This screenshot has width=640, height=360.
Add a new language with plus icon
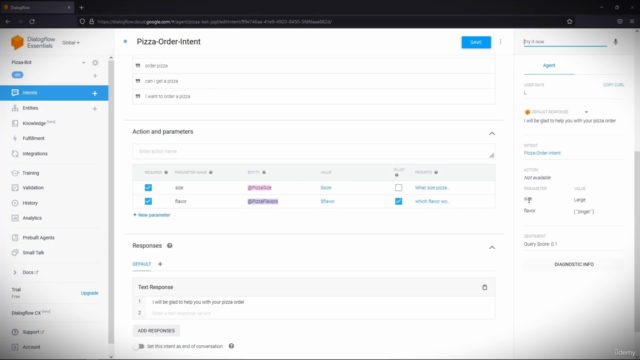[95, 76]
